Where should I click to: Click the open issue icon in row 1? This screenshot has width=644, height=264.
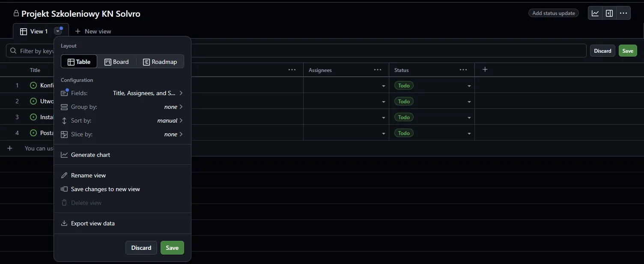(x=33, y=85)
